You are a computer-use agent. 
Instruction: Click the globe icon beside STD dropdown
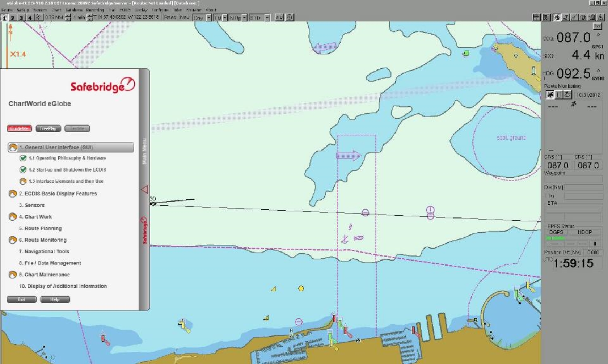(289, 17)
